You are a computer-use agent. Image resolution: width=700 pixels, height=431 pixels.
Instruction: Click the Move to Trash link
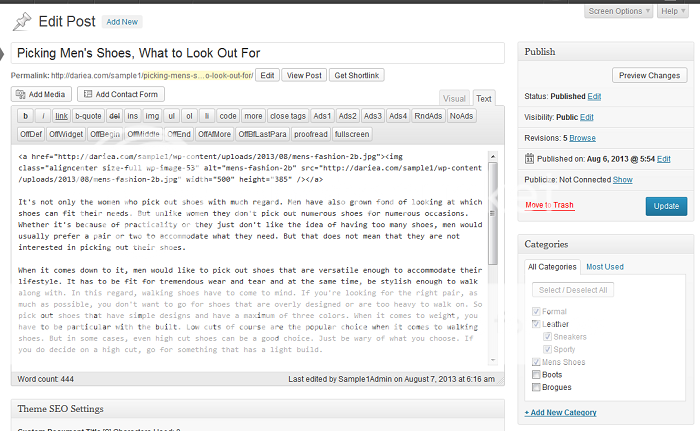(549, 205)
